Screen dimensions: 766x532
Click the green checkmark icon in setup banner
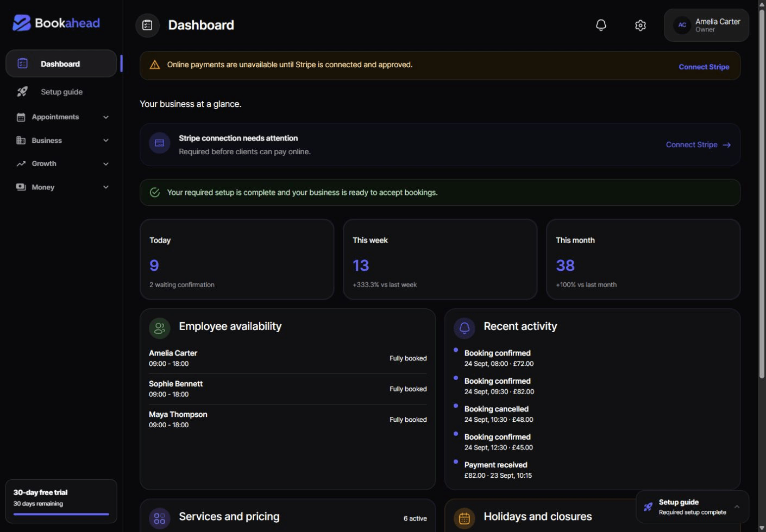(155, 193)
